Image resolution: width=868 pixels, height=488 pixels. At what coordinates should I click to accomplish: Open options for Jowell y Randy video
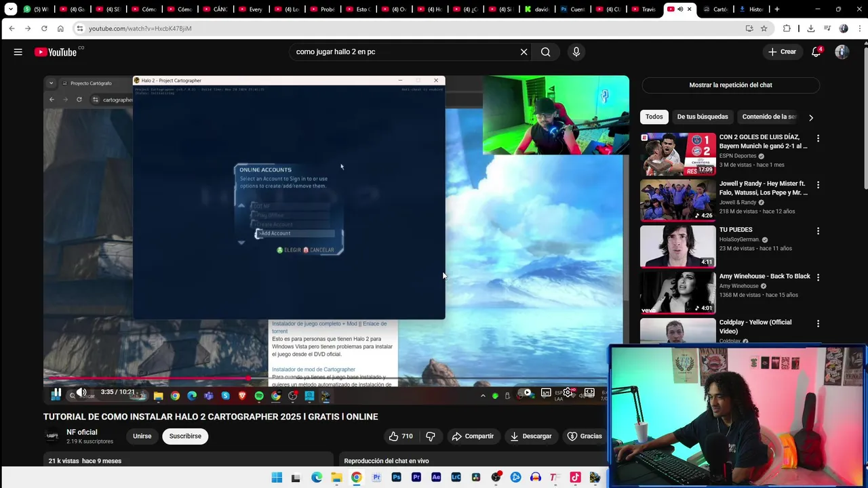click(x=818, y=185)
